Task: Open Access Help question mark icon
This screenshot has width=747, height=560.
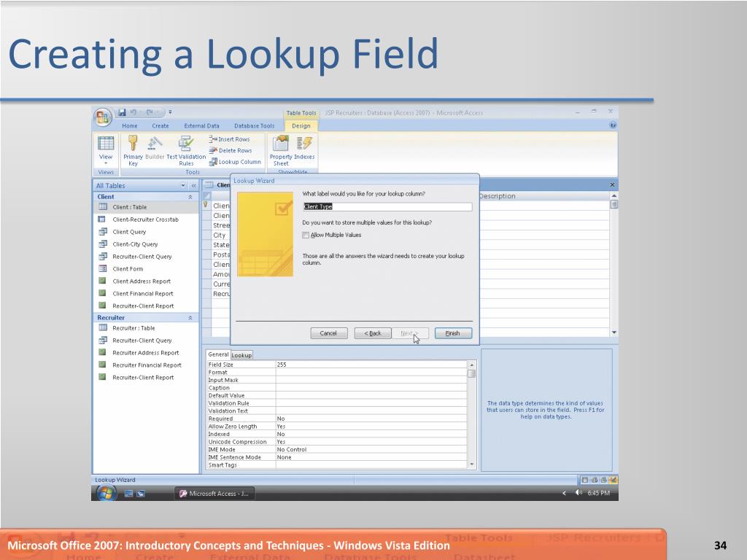Action: (613, 125)
